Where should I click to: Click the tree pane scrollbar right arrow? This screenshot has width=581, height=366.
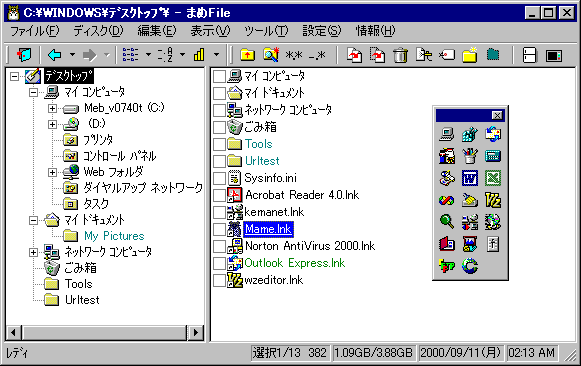[196, 332]
